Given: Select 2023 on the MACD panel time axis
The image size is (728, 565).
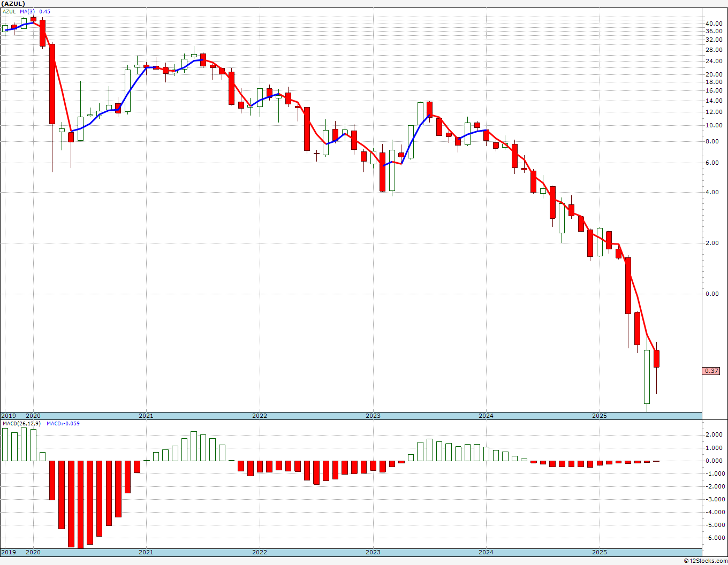Looking at the screenshot, I should pyautogui.click(x=373, y=552).
